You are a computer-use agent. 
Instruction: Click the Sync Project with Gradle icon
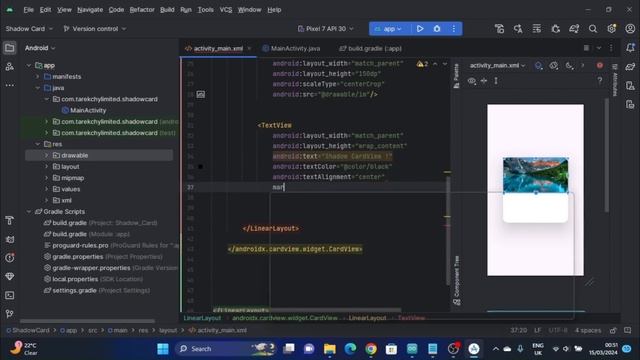pyautogui.click(x=574, y=29)
